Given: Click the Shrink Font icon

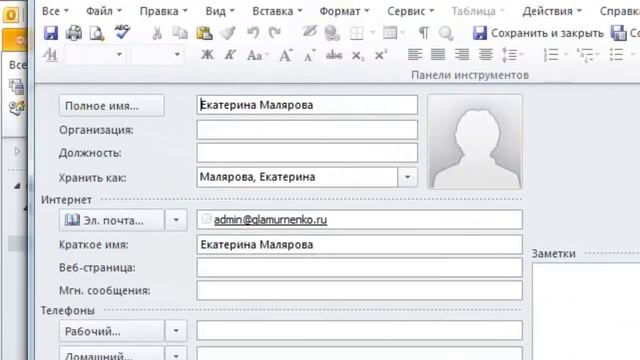Looking at the screenshot, I should click(x=309, y=56).
